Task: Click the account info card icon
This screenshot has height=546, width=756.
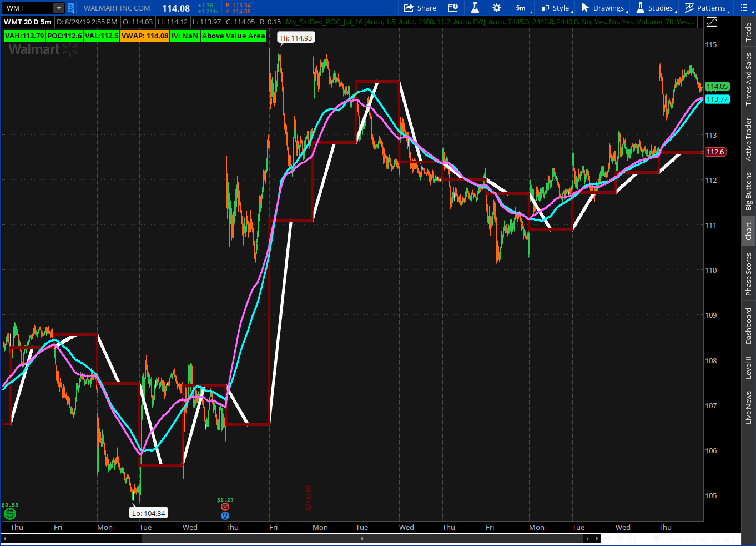Action: click(x=453, y=8)
